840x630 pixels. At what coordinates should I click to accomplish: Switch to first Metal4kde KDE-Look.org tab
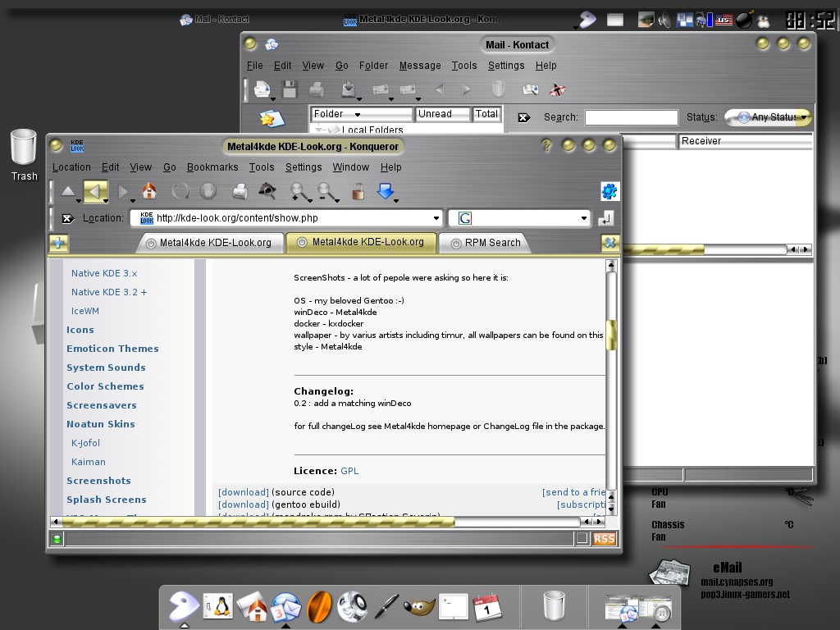(x=209, y=243)
